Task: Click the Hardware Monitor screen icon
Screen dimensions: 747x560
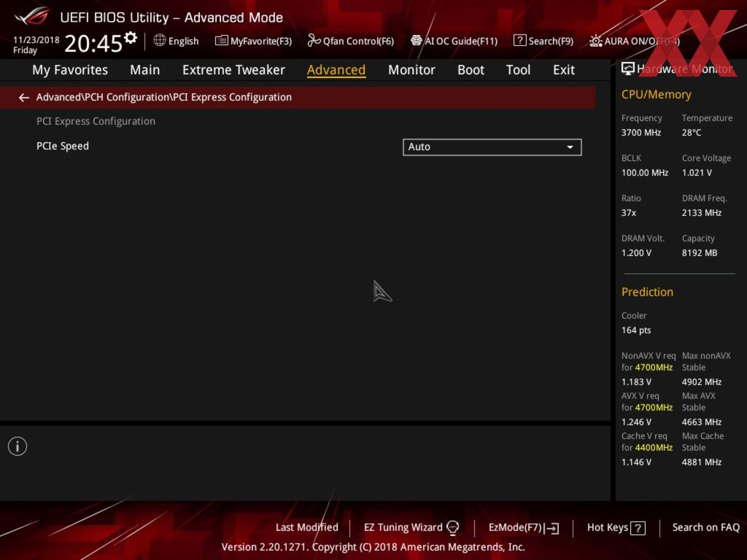Action: (x=628, y=69)
